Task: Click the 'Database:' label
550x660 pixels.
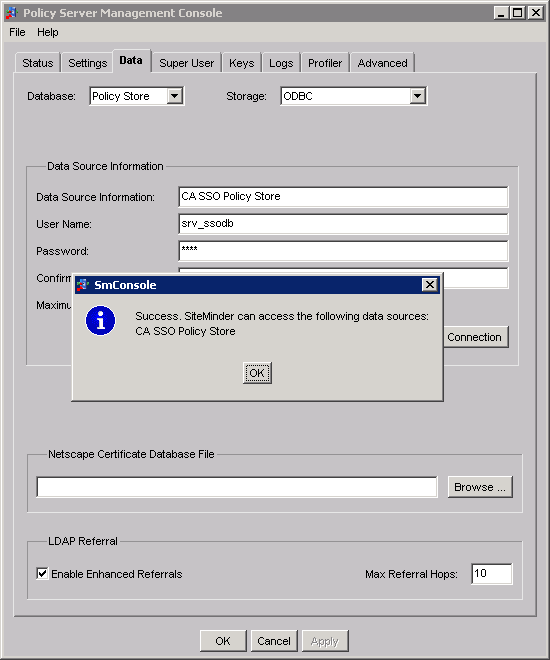Action: (x=51, y=96)
